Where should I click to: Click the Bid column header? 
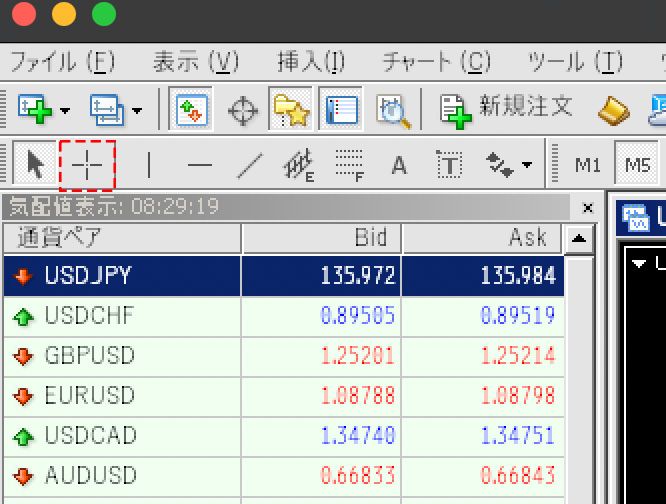coord(321,238)
